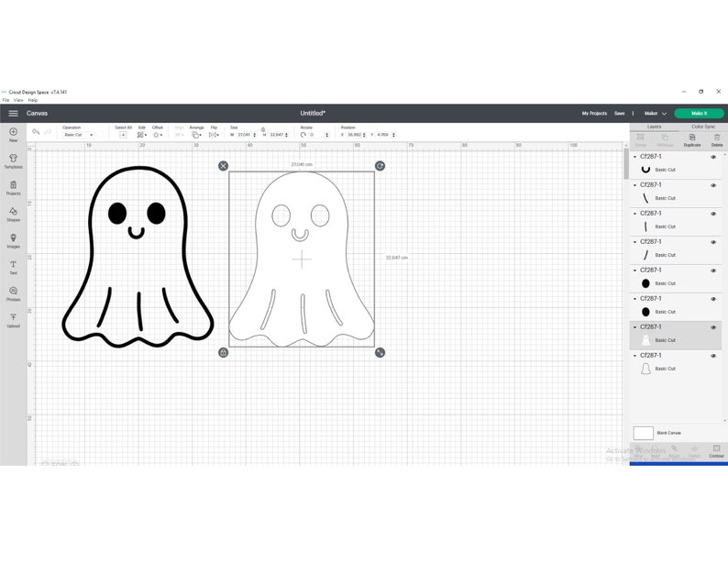728x585 pixels.
Task: Open the Shapes tool
Action: pos(13,214)
